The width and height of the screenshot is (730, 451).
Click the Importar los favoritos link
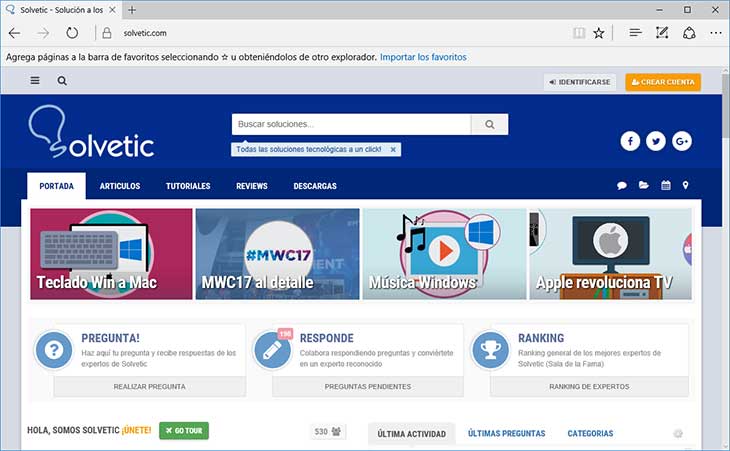tap(423, 57)
